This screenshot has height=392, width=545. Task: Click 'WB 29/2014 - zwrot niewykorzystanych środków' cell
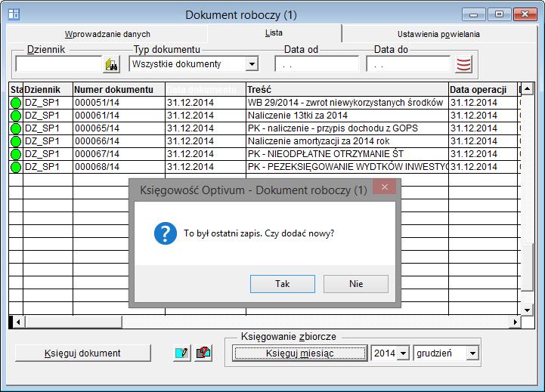(x=347, y=103)
